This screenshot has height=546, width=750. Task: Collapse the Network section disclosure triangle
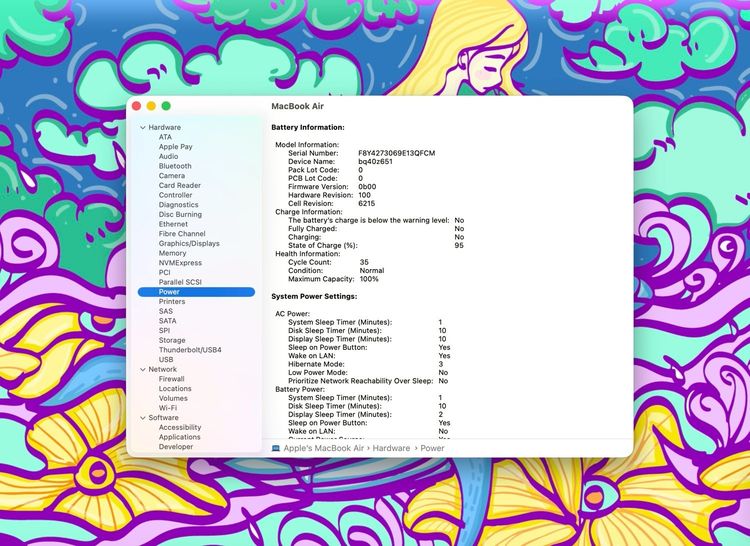click(x=142, y=370)
